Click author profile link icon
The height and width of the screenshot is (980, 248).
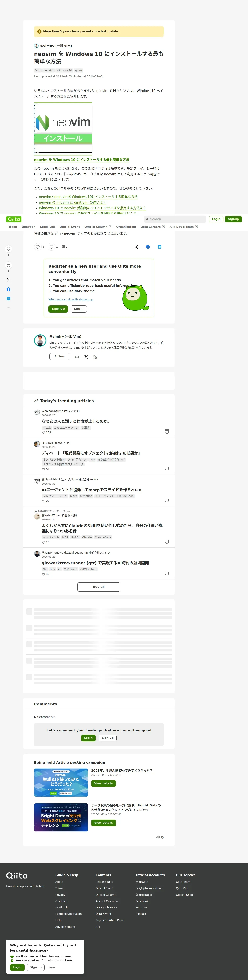tap(77, 357)
